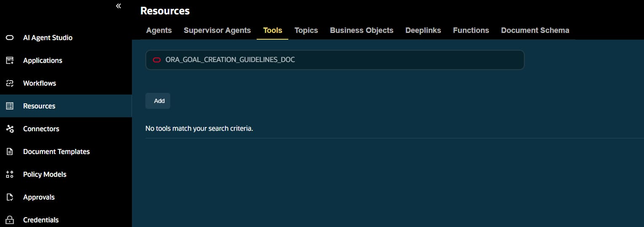Click the Workflows sidebar icon

point(10,83)
